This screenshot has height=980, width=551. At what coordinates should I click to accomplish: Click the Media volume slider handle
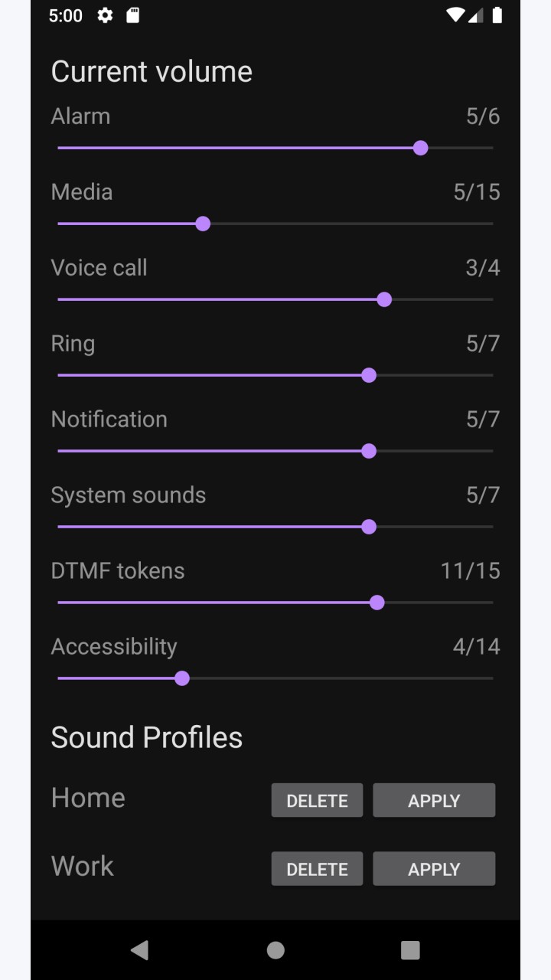point(203,224)
